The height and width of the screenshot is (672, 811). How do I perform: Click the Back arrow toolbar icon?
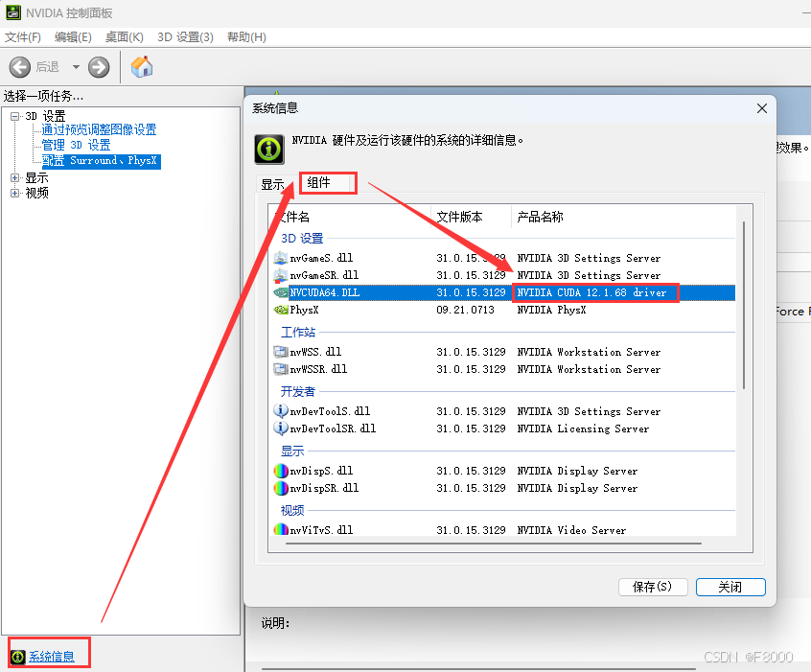(x=20, y=67)
